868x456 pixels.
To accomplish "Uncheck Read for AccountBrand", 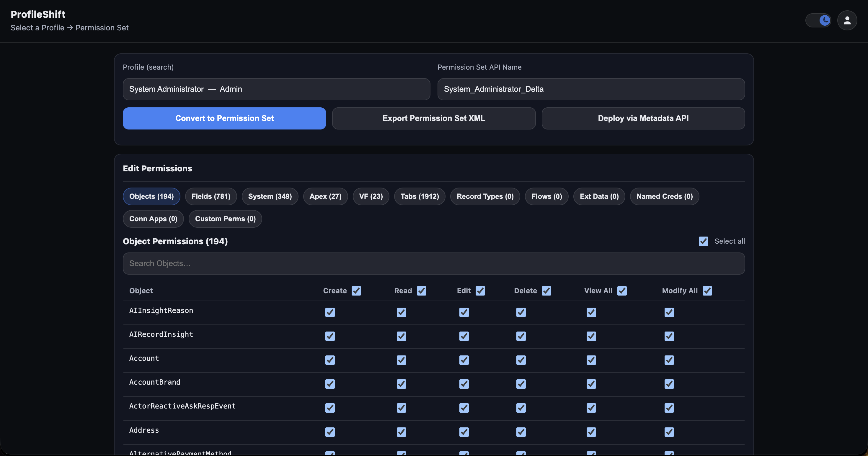I will [x=401, y=384].
